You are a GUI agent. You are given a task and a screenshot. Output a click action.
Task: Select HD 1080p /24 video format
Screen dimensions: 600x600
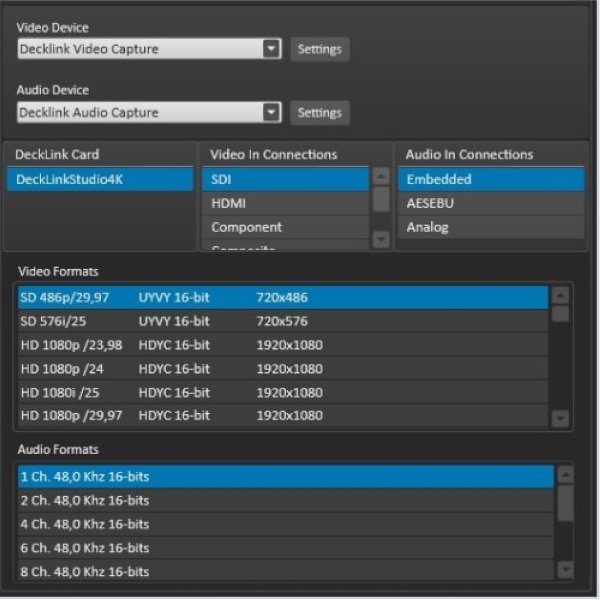(x=283, y=369)
